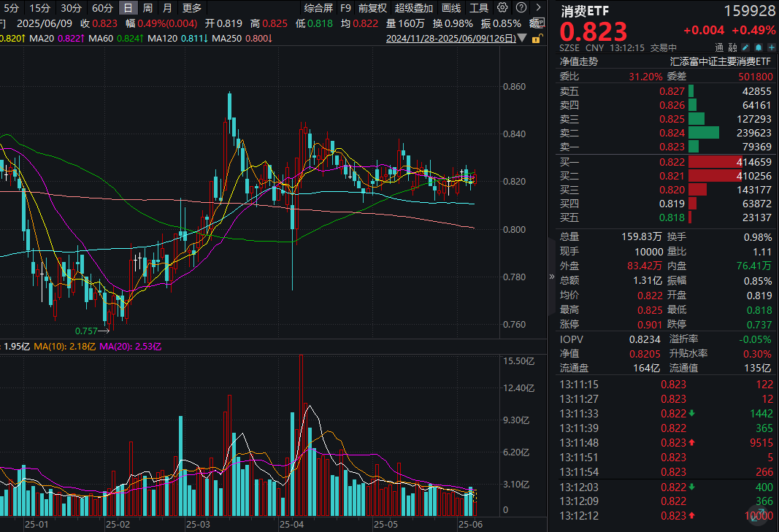This screenshot has height=532, width=779.
Task: Set a price alert with the bell icon
Action: point(759,47)
